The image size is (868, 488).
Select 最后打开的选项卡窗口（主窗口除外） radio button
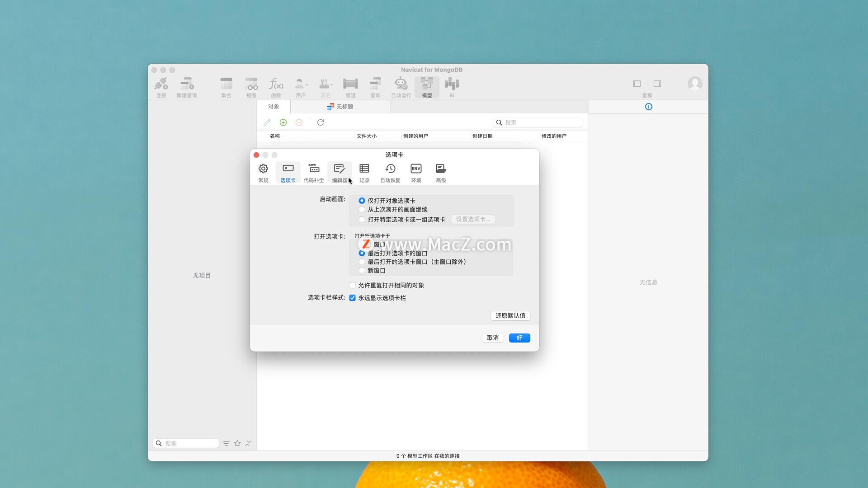click(x=362, y=262)
